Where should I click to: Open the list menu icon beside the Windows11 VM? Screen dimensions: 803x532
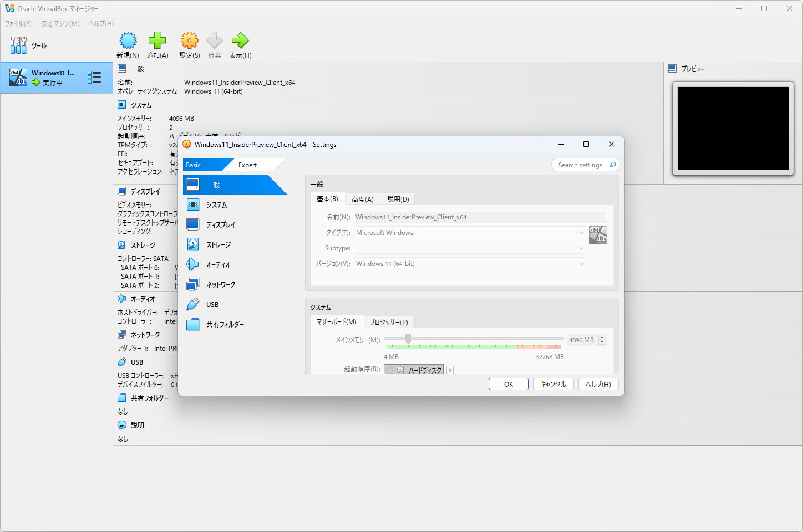[x=94, y=78]
